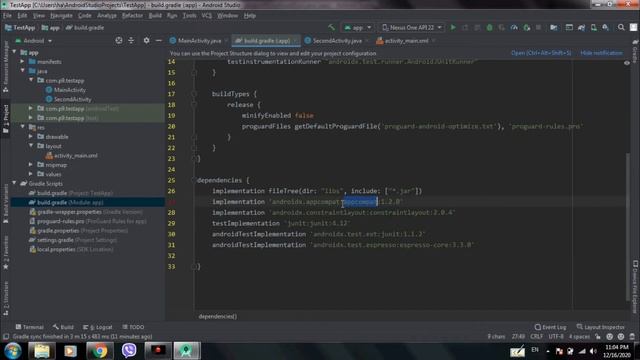Click the Hide notification link
The width and height of the screenshot is (640, 360).
pyautogui.click(x=601, y=53)
